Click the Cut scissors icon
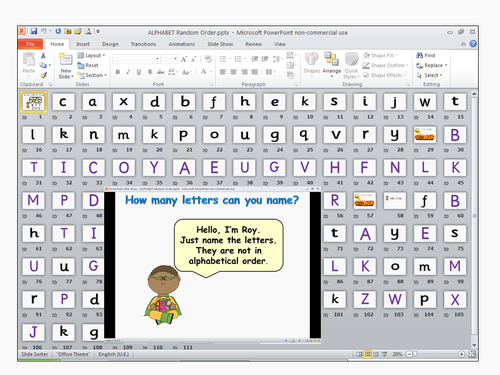Image resolution: width=500 pixels, height=375 pixels. 43,55
